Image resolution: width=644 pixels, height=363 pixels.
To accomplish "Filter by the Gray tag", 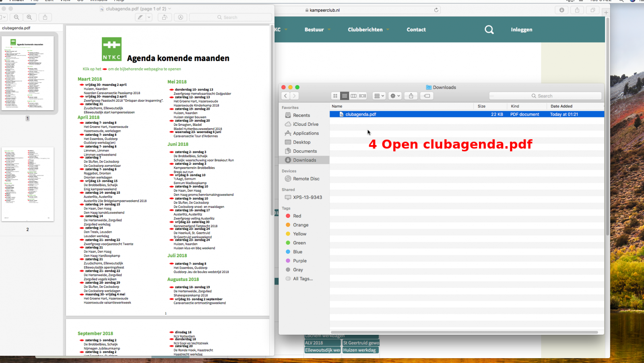I will click(298, 270).
